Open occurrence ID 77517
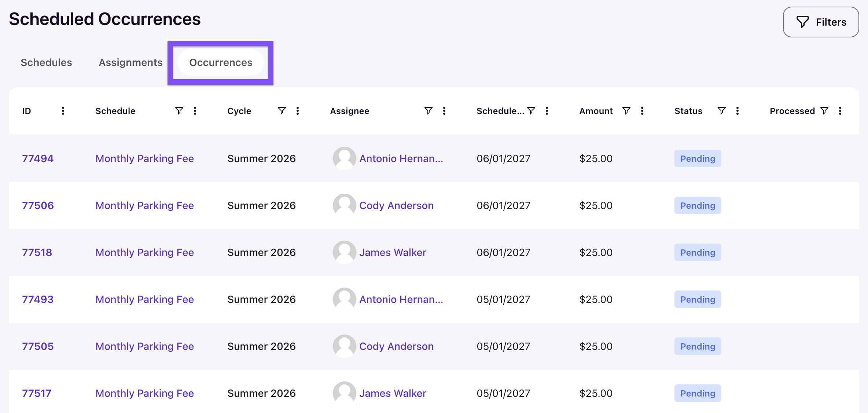Image resolution: width=868 pixels, height=413 pixels. tap(37, 393)
